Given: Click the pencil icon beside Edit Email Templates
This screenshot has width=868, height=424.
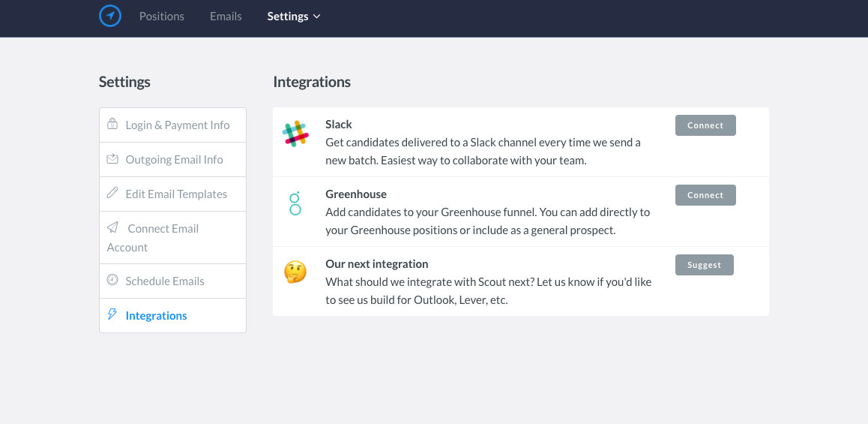Looking at the screenshot, I should coord(112,193).
